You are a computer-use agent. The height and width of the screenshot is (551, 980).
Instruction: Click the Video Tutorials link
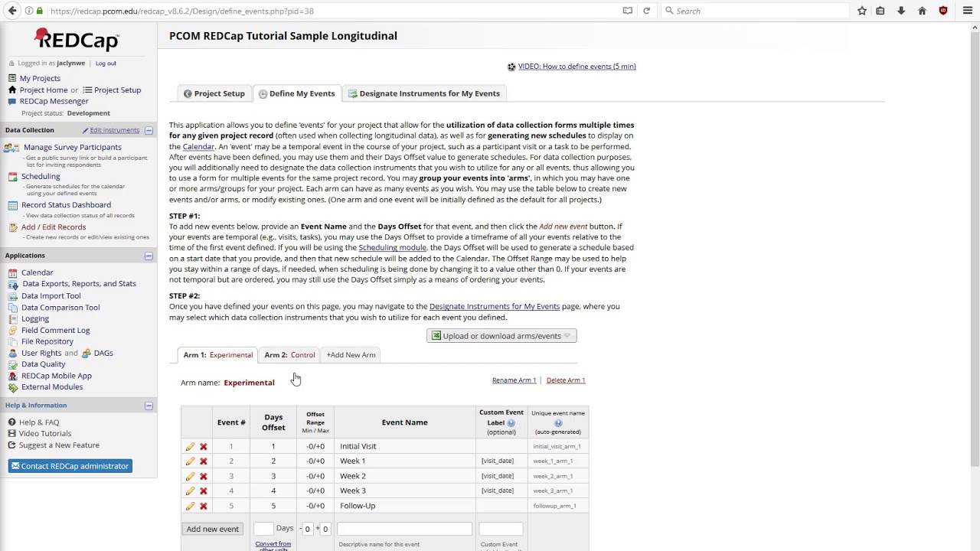pyautogui.click(x=45, y=434)
